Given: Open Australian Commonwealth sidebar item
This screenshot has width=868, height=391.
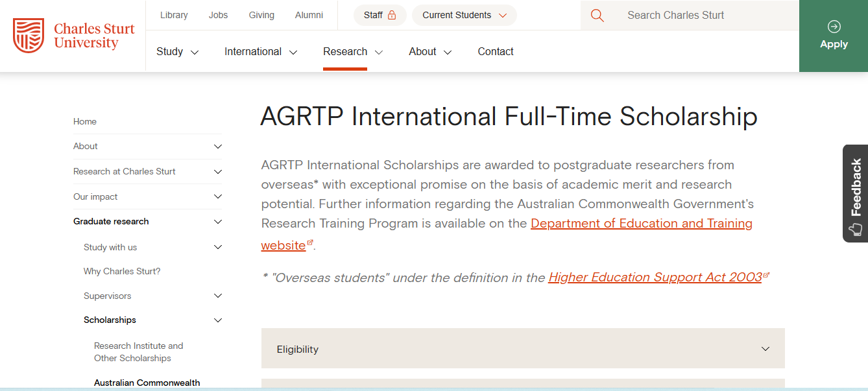Looking at the screenshot, I should (x=147, y=383).
